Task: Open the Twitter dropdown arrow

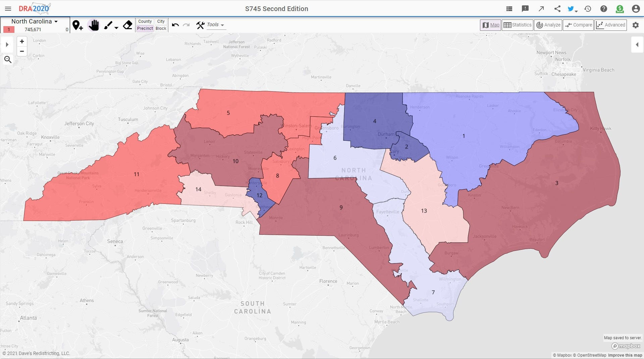Action: (x=576, y=11)
